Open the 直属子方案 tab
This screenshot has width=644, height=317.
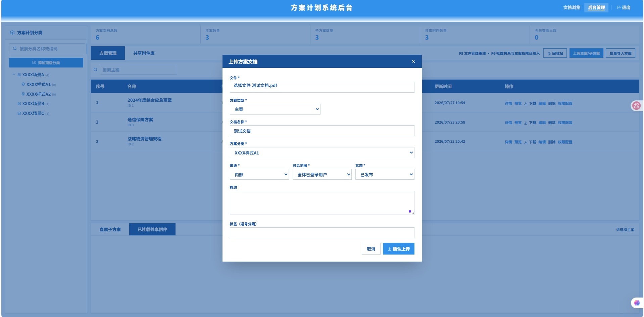110,229
